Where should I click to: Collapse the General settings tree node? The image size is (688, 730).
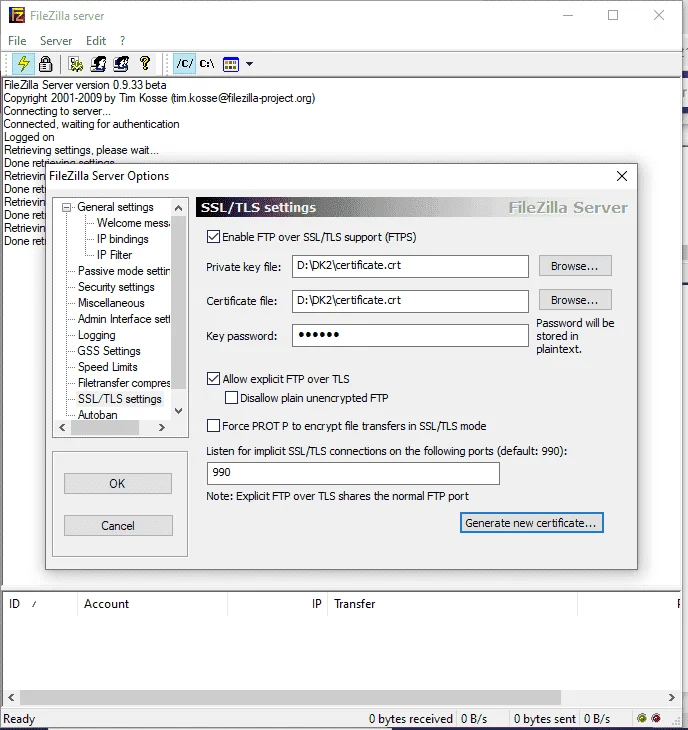click(x=67, y=207)
